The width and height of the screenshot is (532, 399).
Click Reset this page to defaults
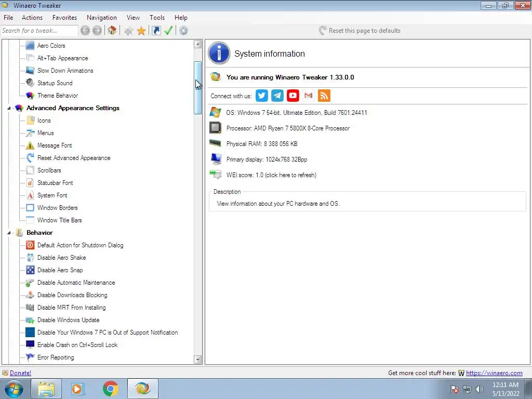coord(360,31)
